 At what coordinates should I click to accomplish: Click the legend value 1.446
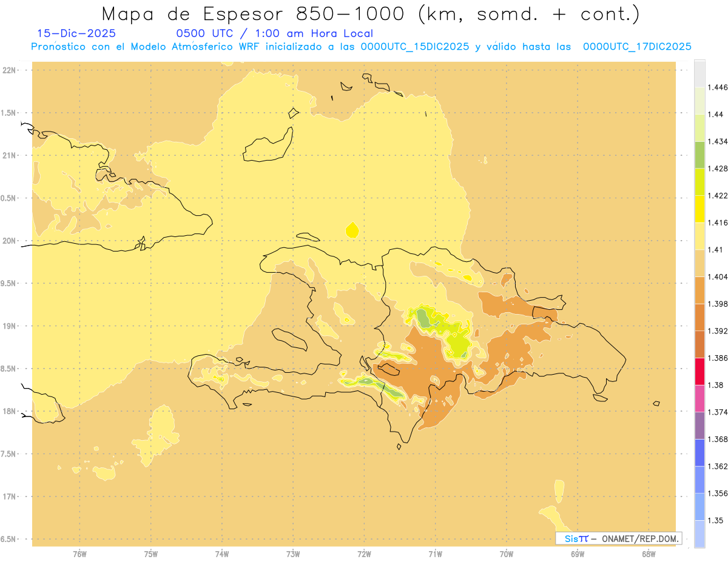click(718, 87)
